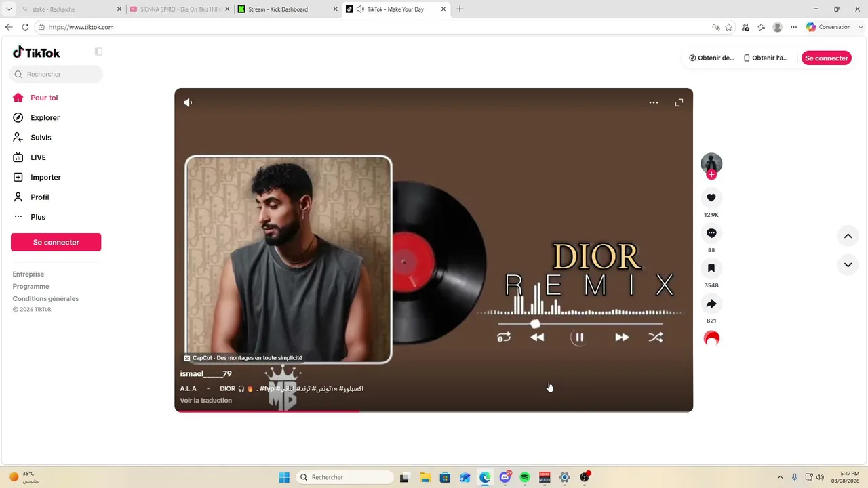Expand the Conditions générales footer section
The image size is (868, 488).
click(45, 298)
